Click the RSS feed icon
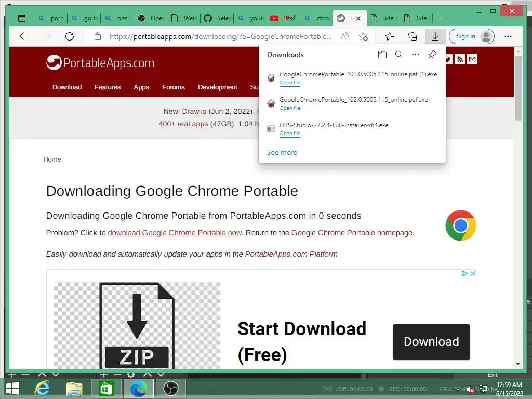Viewport: 532px width, 399px height. pos(460,59)
